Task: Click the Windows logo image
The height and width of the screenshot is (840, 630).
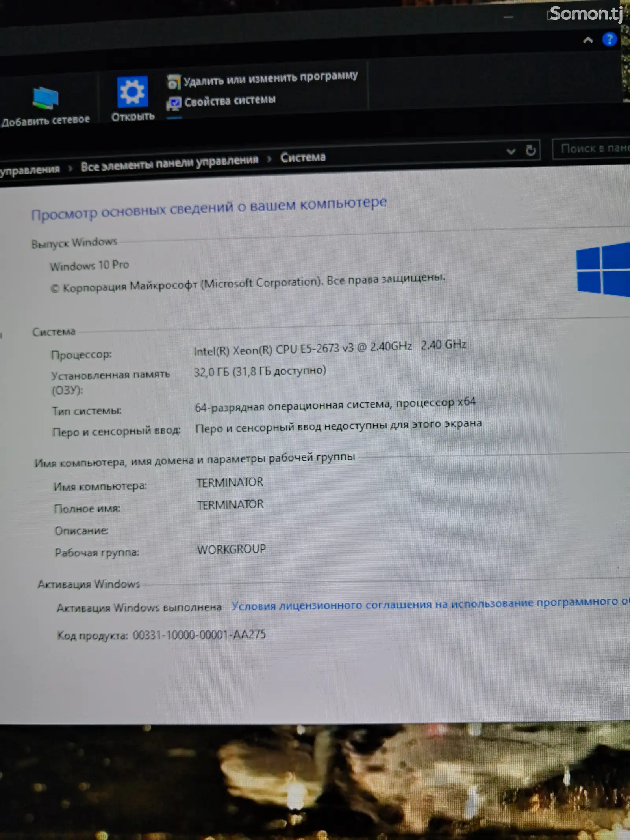Action: tap(603, 269)
